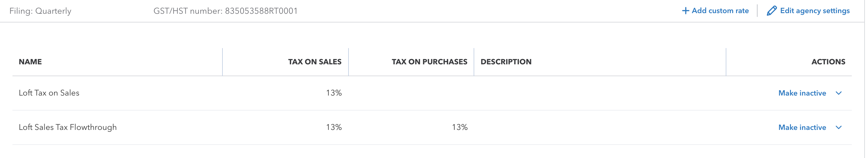Make Loft Tax on Sales inactive
This screenshot has height=158, width=868.
tap(802, 93)
